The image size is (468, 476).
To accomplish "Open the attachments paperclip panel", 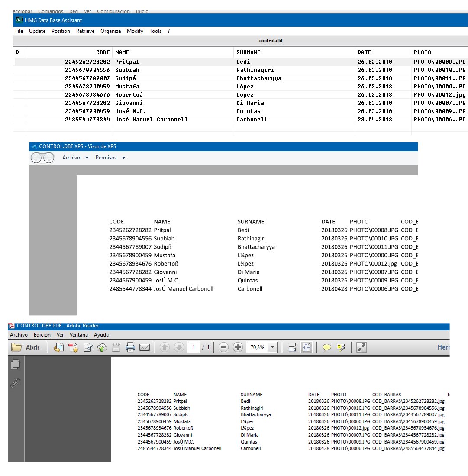I will pyautogui.click(x=16, y=383).
